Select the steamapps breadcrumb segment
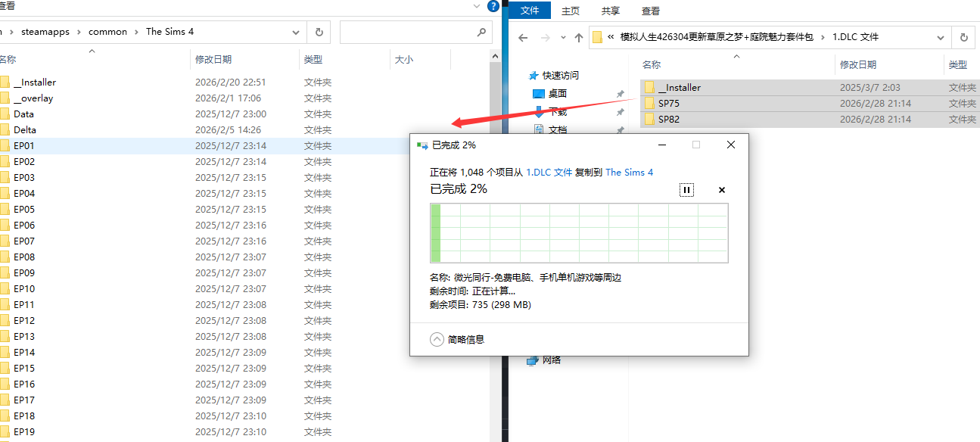 [45, 32]
